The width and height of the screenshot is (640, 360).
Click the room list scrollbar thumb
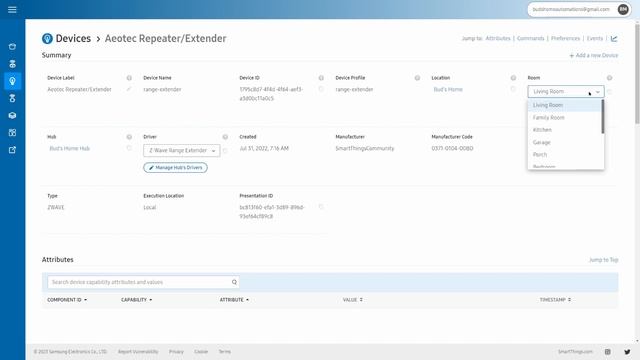603,117
